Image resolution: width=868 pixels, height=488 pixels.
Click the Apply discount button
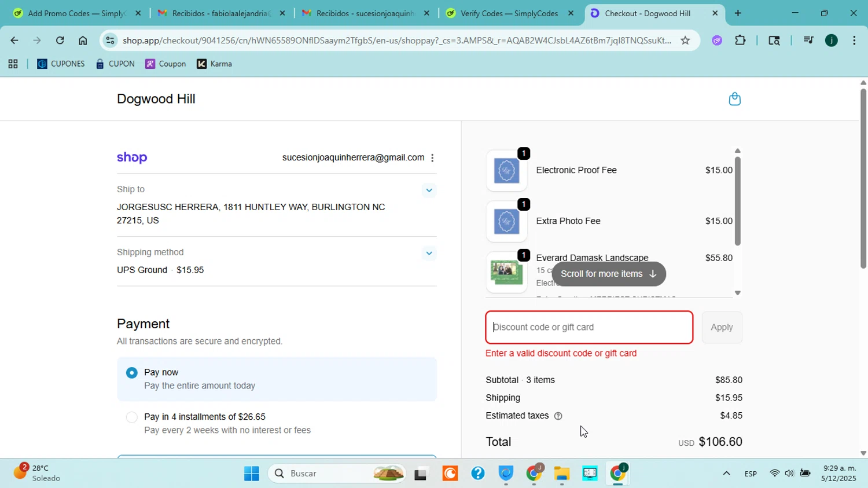pyautogui.click(x=722, y=328)
